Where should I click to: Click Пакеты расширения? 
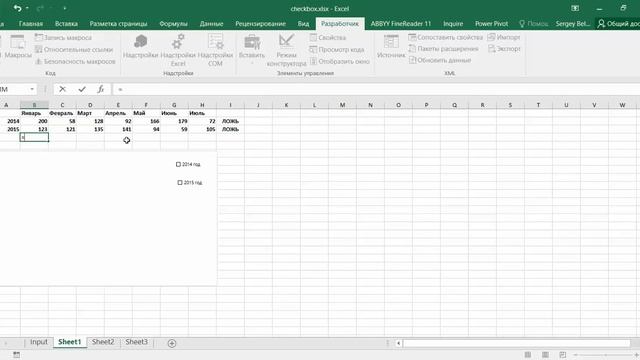coord(443,49)
